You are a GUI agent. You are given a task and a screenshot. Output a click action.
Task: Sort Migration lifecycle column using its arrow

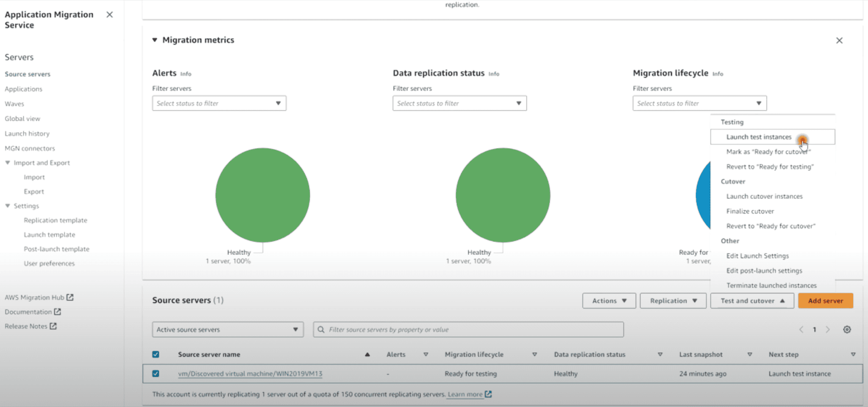pyautogui.click(x=534, y=354)
